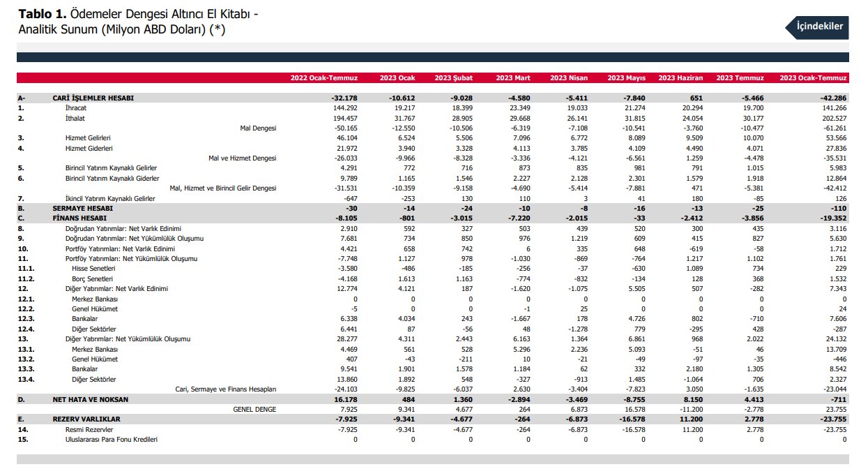Image resolution: width=868 pixels, height=469 pixels.
Task: Select the 'İhracat' row label
Action: click(75, 108)
